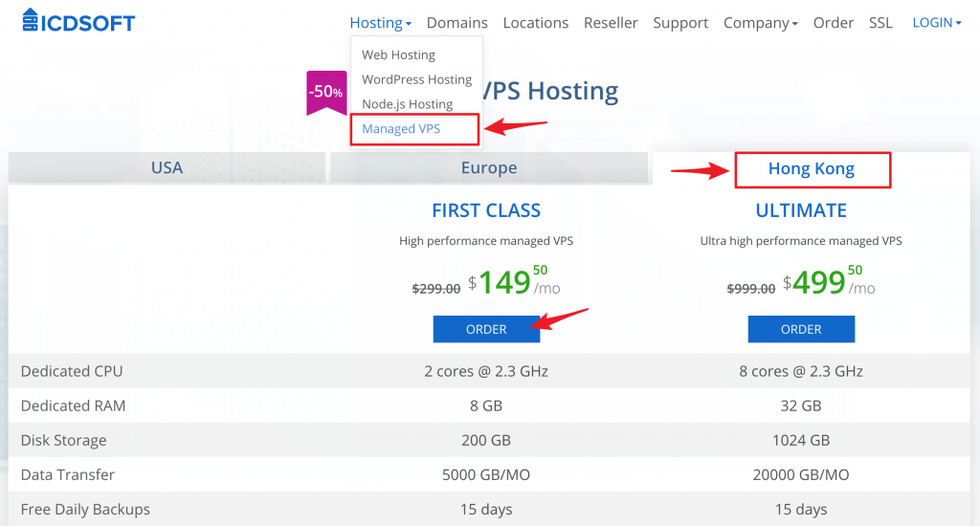Click the -50% discount badge
The image size is (980, 526).
[326, 93]
